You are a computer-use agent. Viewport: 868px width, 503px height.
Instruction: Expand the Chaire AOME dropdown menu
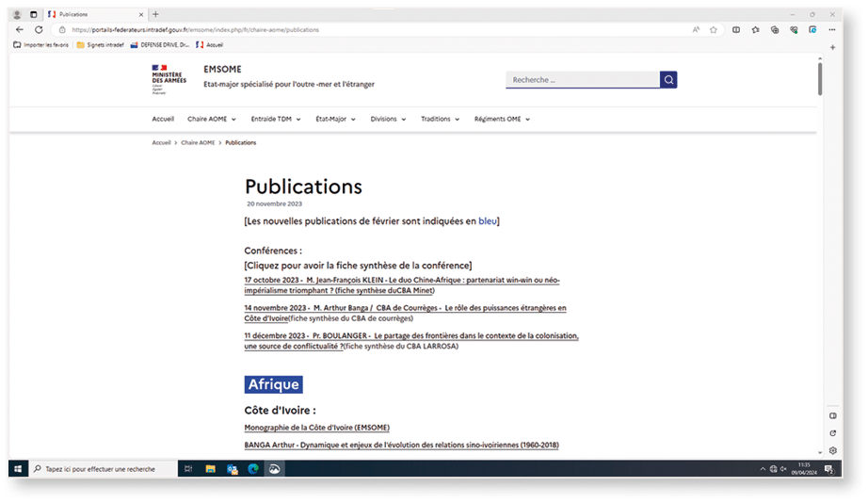[x=211, y=120]
